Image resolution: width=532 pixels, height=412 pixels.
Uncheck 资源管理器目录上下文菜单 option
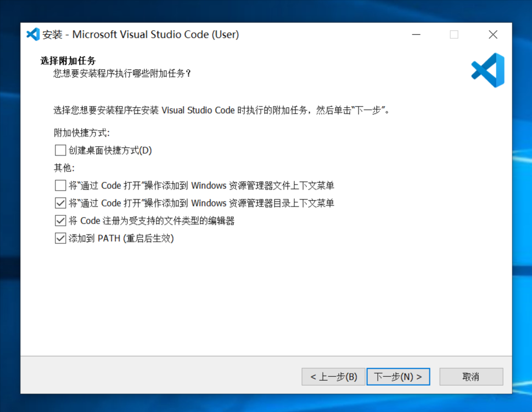[x=60, y=203]
